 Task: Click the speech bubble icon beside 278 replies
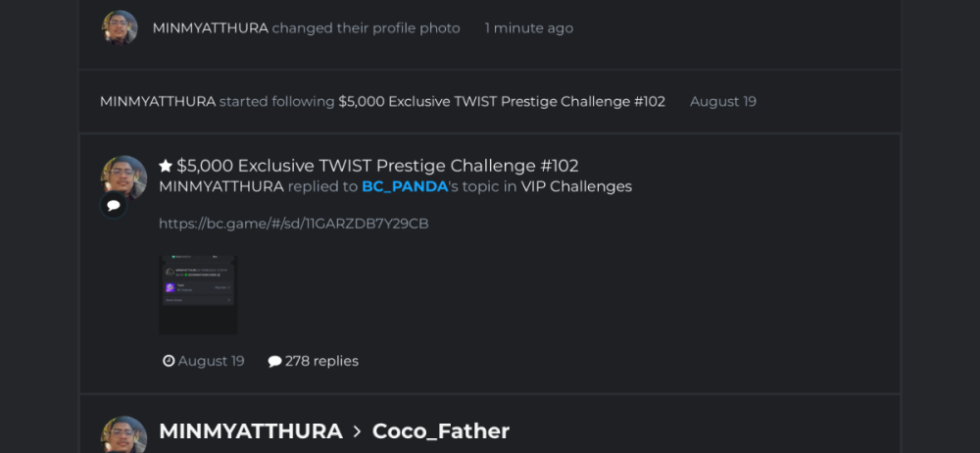coord(274,361)
